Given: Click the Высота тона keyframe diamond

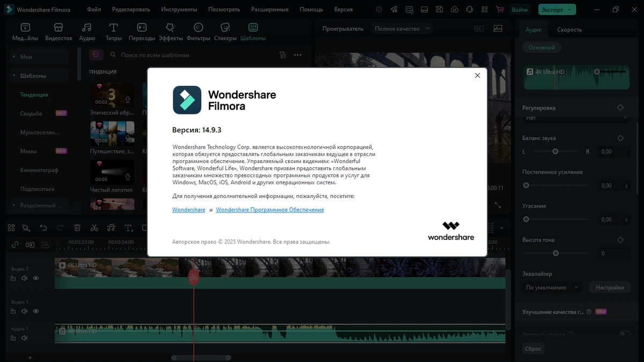Looking at the screenshot, I should [620, 240].
